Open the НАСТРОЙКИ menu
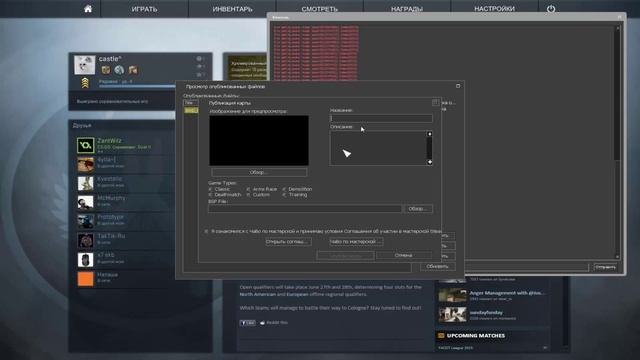This screenshot has width=640, height=360. point(494,9)
